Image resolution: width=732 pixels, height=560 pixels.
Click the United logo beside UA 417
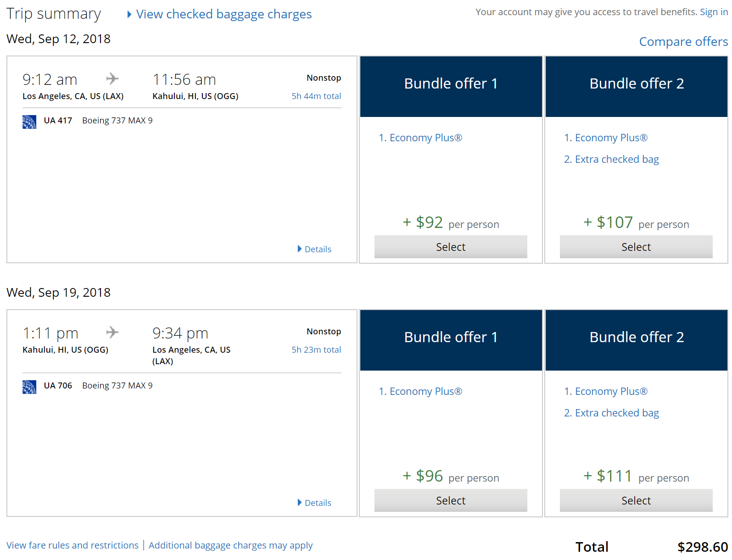pyautogui.click(x=29, y=122)
